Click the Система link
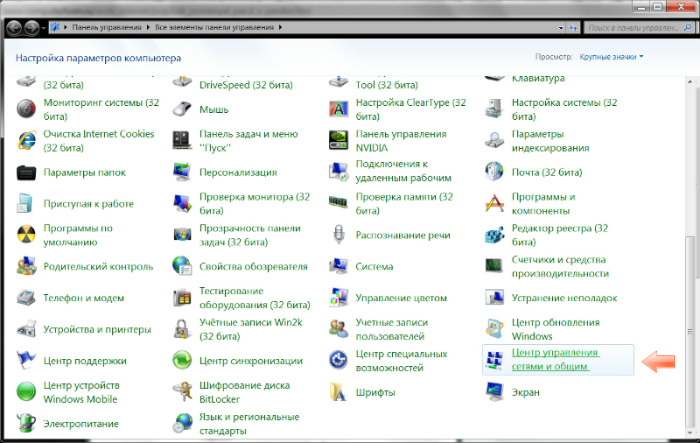The height and width of the screenshot is (443, 700). click(x=374, y=267)
